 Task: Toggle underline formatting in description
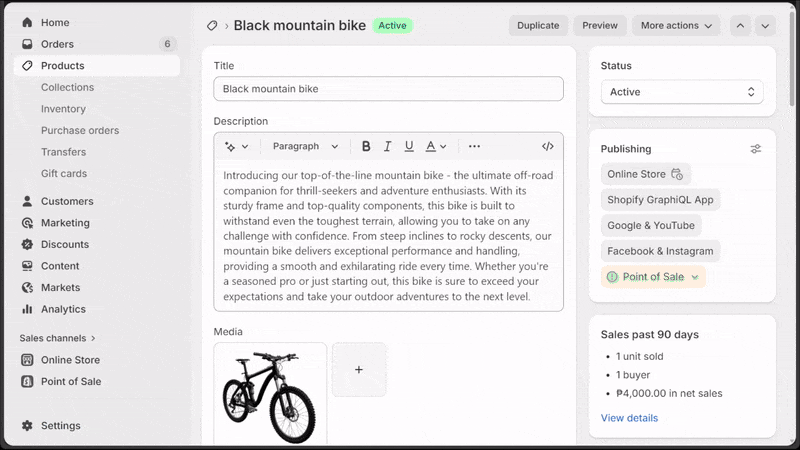(409, 146)
